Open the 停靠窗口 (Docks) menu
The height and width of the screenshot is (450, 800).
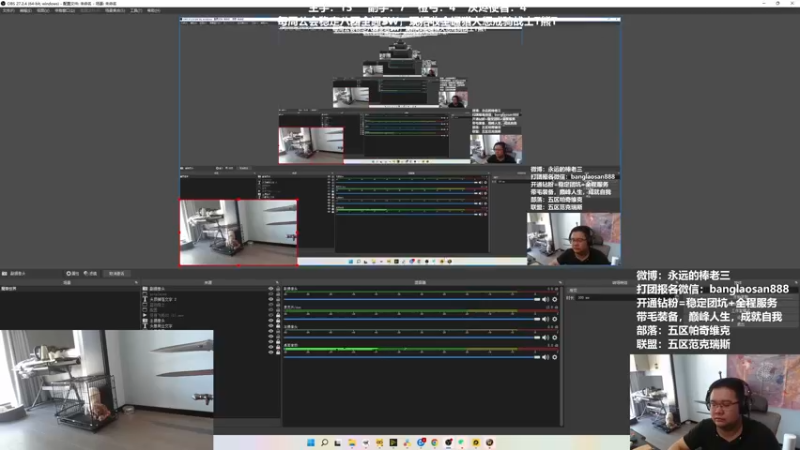[x=64, y=10]
